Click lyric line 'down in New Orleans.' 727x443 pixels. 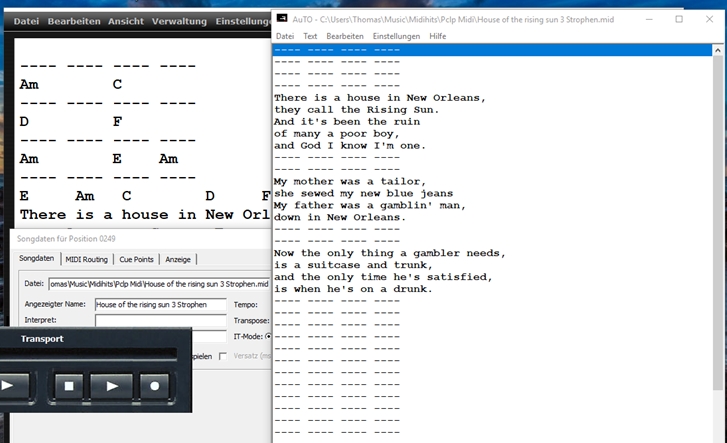click(340, 218)
